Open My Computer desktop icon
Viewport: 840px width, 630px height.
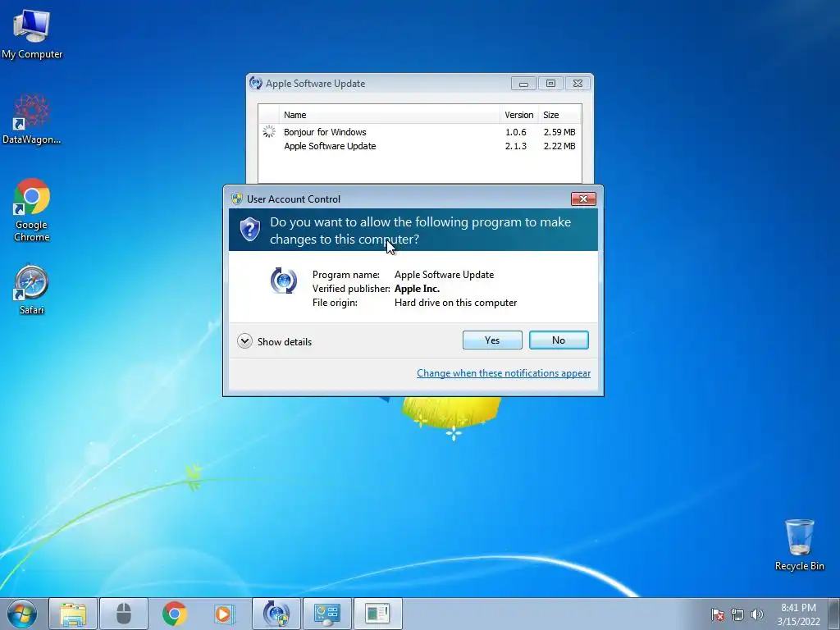32,33
